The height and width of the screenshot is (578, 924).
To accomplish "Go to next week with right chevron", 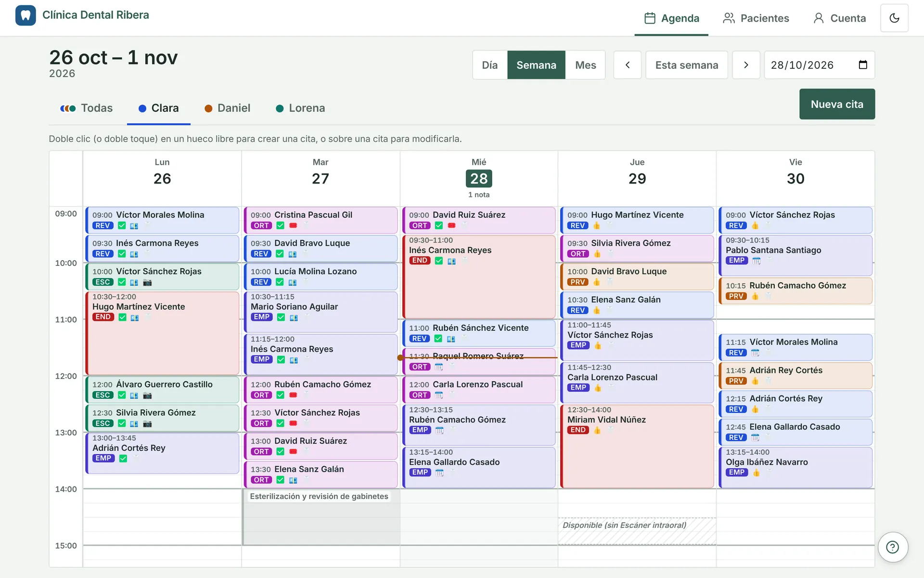I will pyautogui.click(x=746, y=65).
